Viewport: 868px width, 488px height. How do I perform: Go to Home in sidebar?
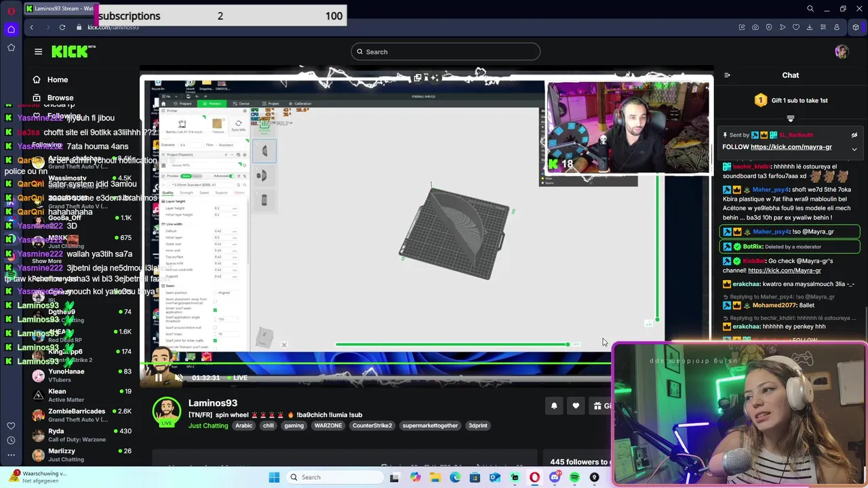pyautogui.click(x=51, y=79)
